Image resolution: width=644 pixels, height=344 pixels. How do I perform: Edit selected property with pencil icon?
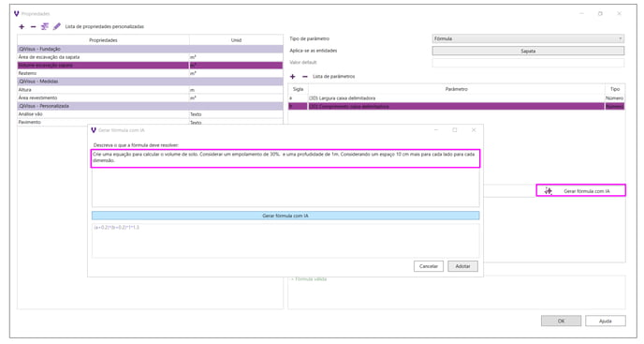point(57,26)
